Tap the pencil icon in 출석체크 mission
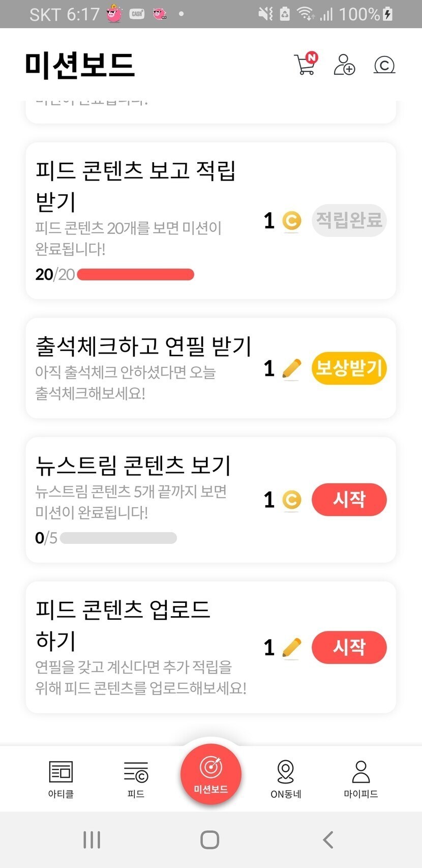The width and height of the screenshot is (422, 868). pyautogui.click(x=291, y=369)
